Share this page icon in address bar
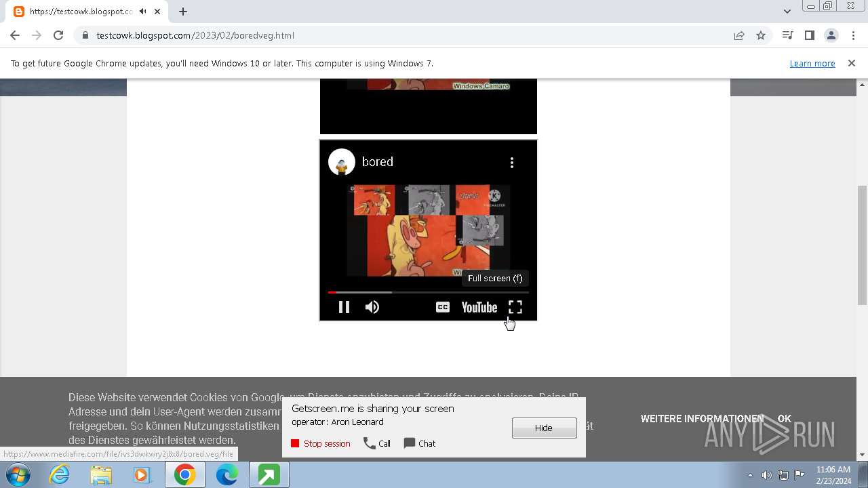The image size is (868, 488). pos(739,35)
